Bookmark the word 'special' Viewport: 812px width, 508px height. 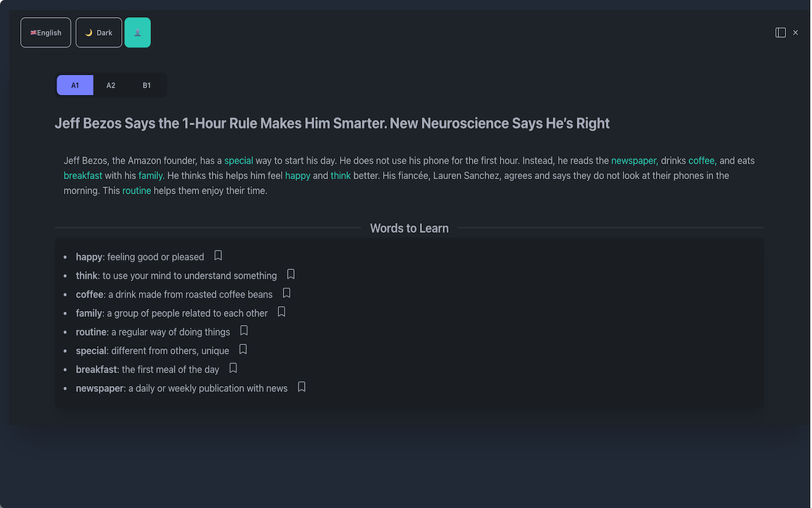point(243,349)
